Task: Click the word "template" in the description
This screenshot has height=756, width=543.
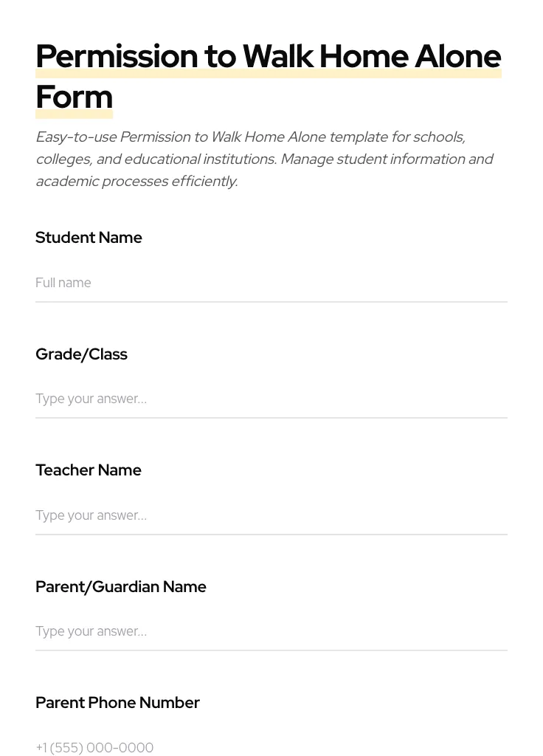Action: click(358, 137)
